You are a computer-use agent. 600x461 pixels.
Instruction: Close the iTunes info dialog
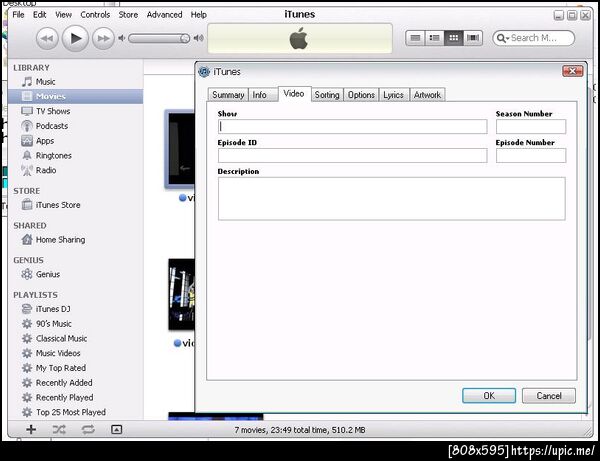tap(572, 71)
